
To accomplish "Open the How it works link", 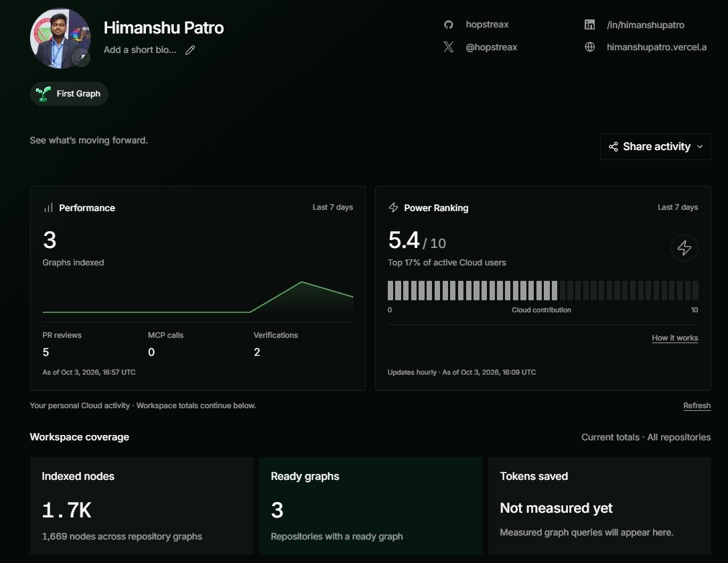I will coord(674,338).
